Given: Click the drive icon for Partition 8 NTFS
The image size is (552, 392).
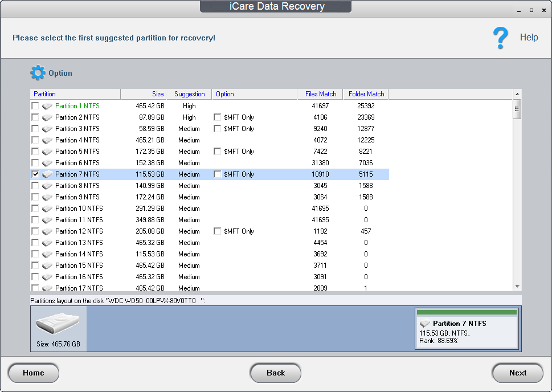Looking at the screenshot, I should click(x=47, y=186).
